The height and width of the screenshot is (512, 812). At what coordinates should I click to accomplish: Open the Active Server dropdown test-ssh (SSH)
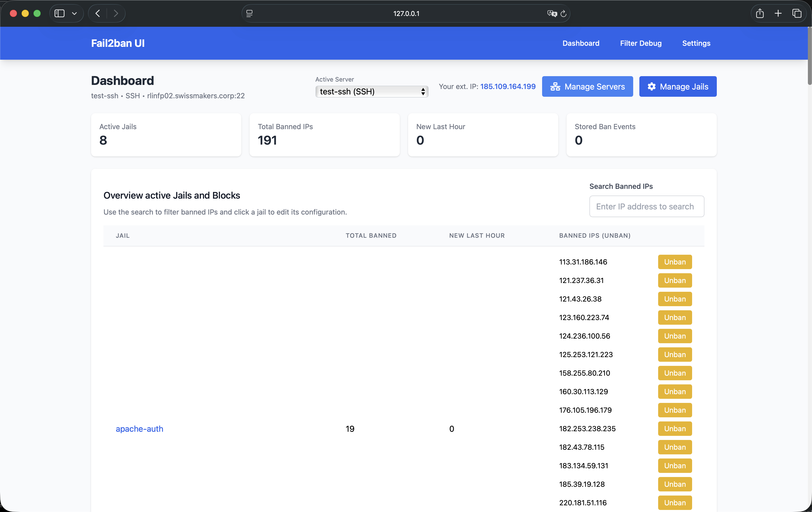tap(372, 91)
